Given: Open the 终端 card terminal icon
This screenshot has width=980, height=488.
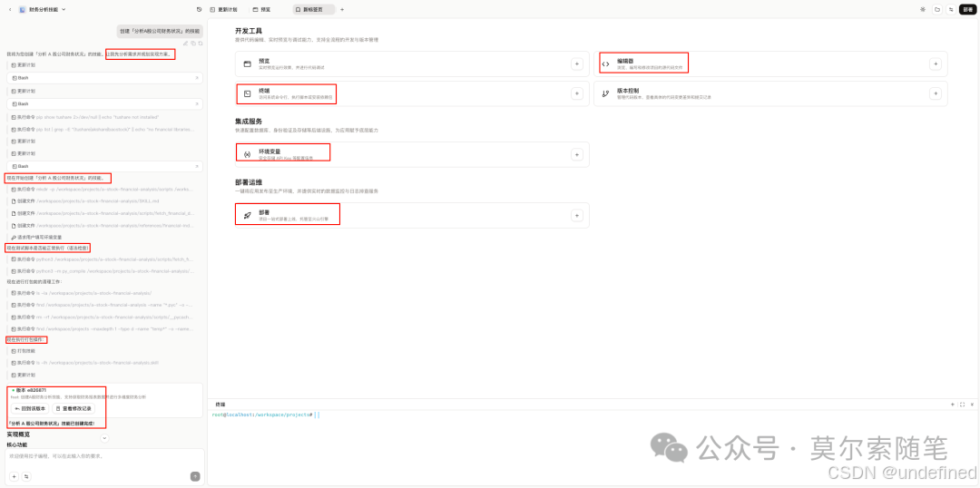Looking at the screenshot, I should click(x=247, y=93).
